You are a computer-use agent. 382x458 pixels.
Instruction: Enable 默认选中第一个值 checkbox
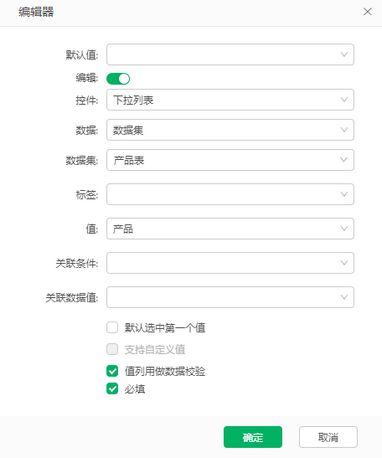pyautogui.click(x=112, y=327)
